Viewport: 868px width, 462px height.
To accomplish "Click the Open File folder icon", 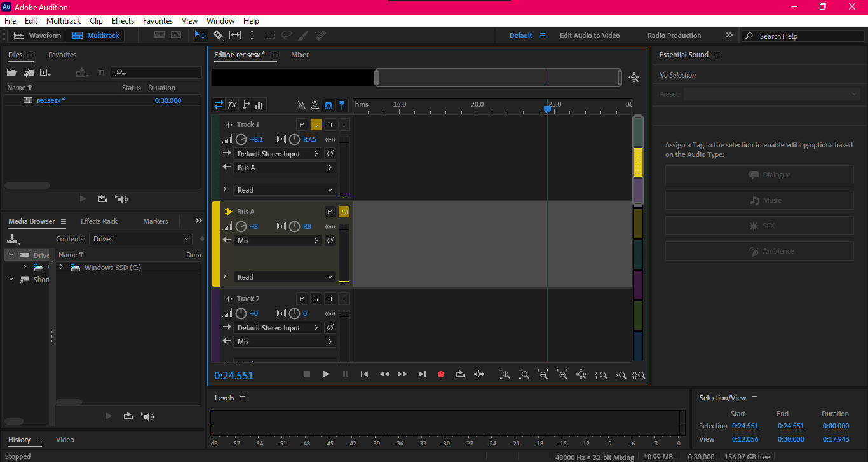I will point(11,72).
